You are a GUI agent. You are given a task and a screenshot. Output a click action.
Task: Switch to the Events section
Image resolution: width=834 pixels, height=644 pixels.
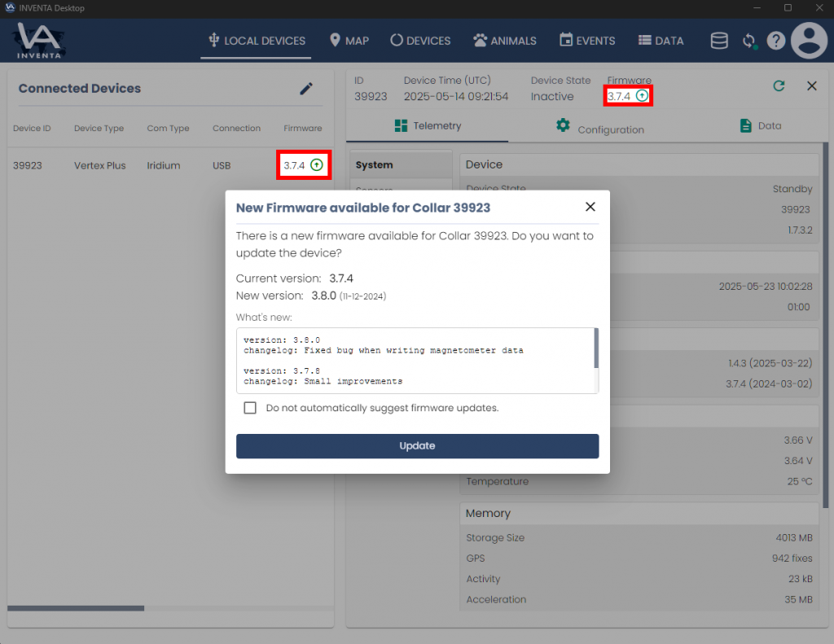(x=587, y=41)
